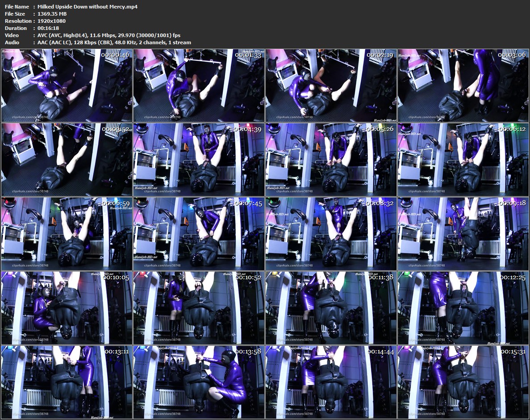
Task: Select the frame marked 00:10:05
Action: coord(67,307)
